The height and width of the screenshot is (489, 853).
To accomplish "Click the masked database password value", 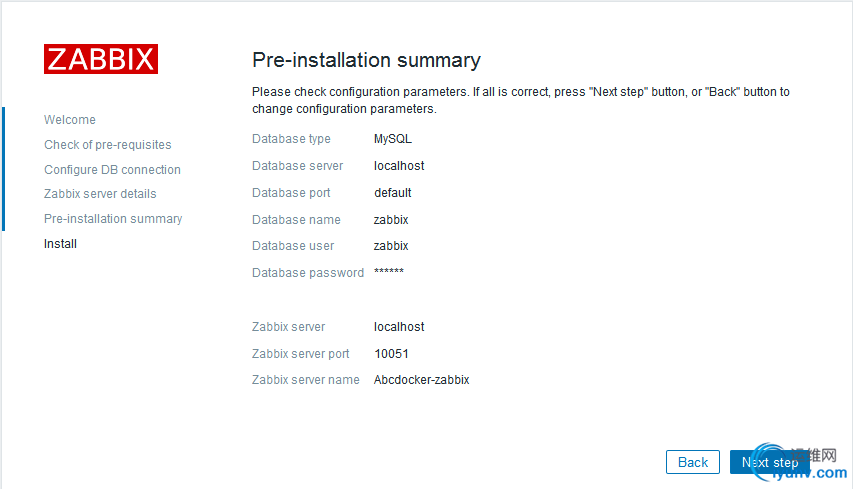I will click(x=389, y=272).
